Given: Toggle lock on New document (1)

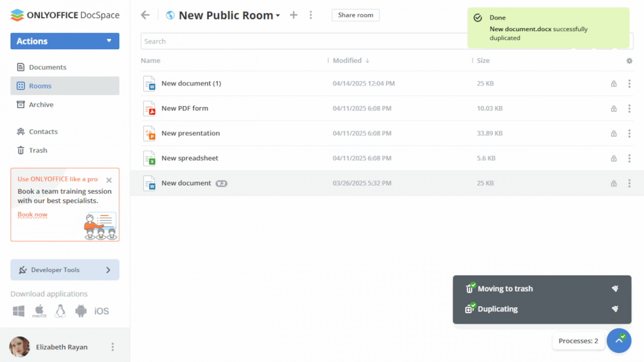Looking at the screenshot, I should (x=613, y=84).
